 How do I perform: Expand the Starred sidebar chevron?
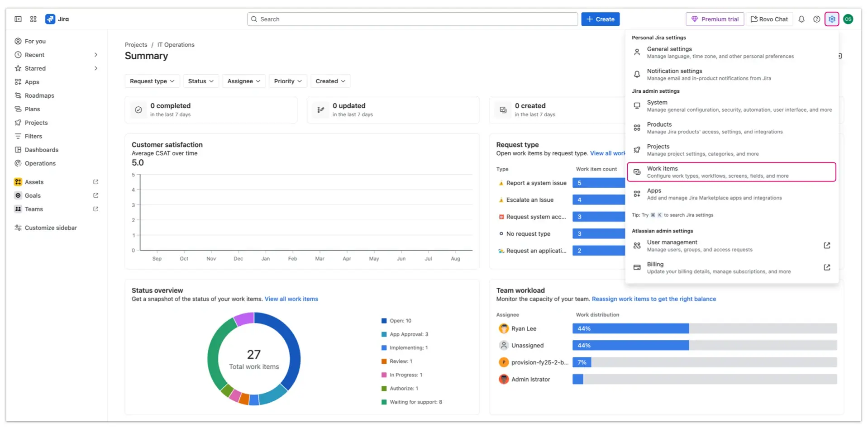coord(95,68)
